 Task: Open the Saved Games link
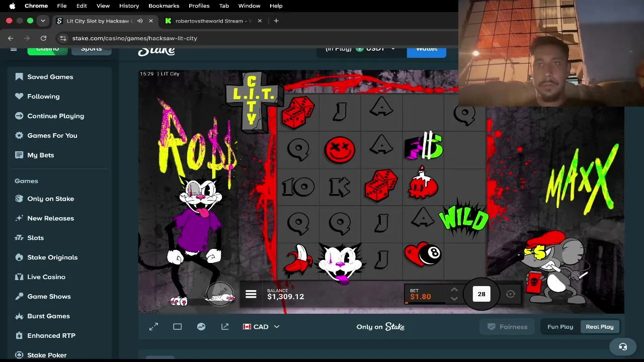[x=50, y=77]
